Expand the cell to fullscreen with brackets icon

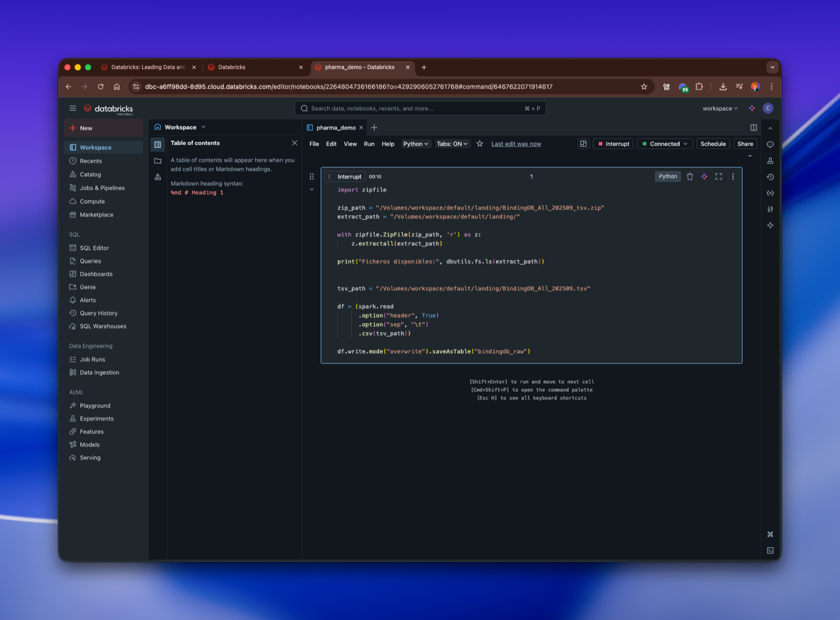click(x=718, y=176)
